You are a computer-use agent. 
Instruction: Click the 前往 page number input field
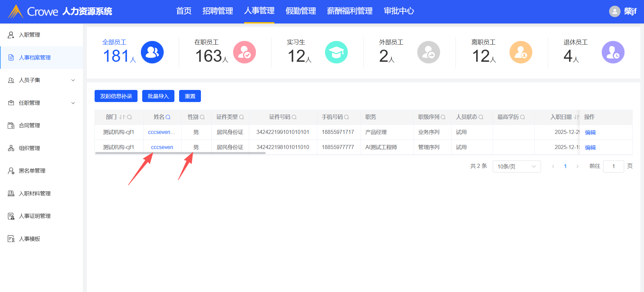613,166
